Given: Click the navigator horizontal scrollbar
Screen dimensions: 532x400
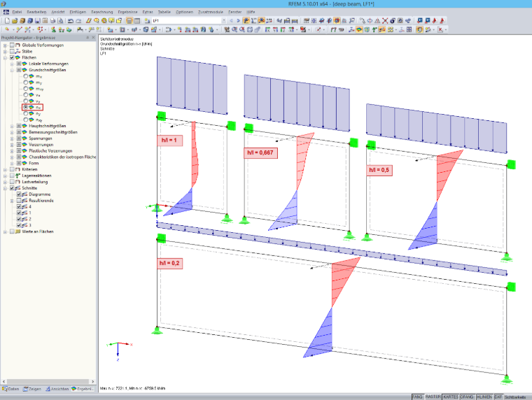Looking at the screenshot, I should (x=48, y=381).
